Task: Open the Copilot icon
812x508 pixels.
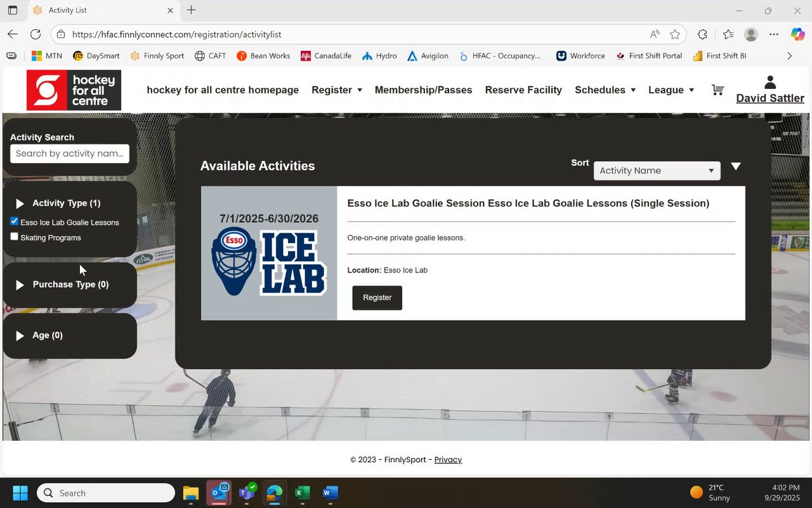Action: [797, 34]
